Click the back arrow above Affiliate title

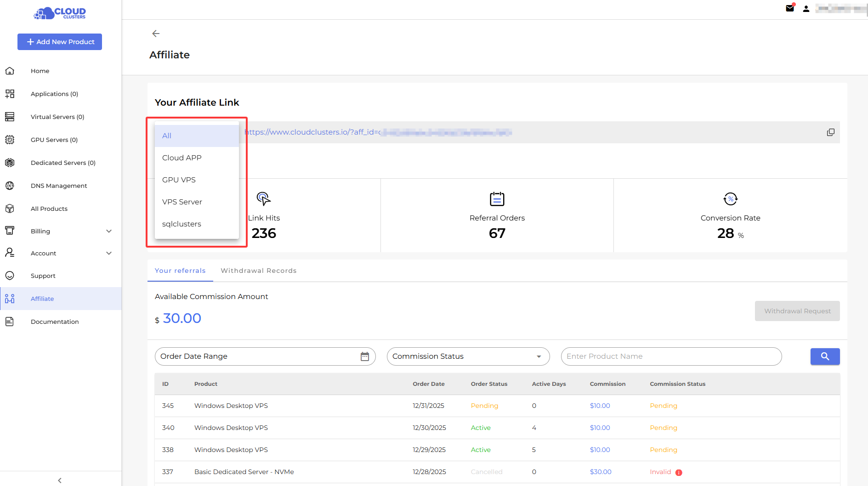point(156,34)
